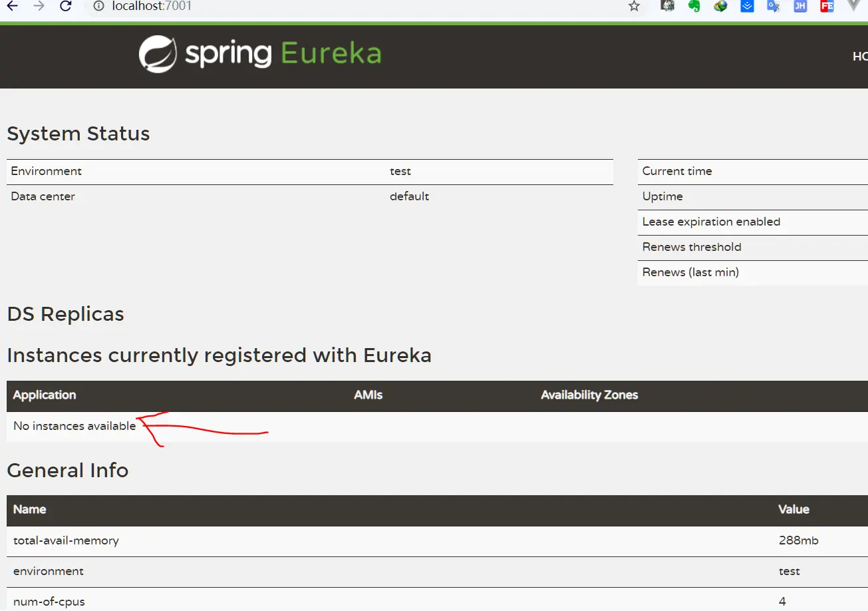Select the Data center row label
Screen dimensions: 868x611
click(x=43, y=196)
